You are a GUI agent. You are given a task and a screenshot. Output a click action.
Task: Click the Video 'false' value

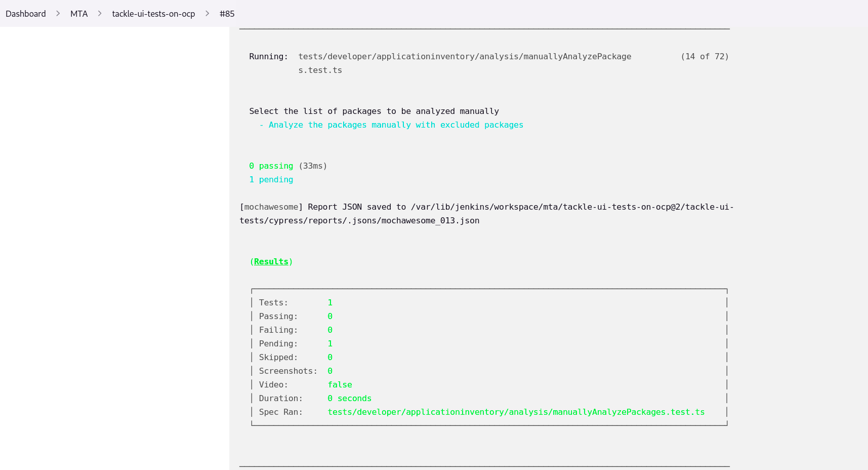pos(340,385)
